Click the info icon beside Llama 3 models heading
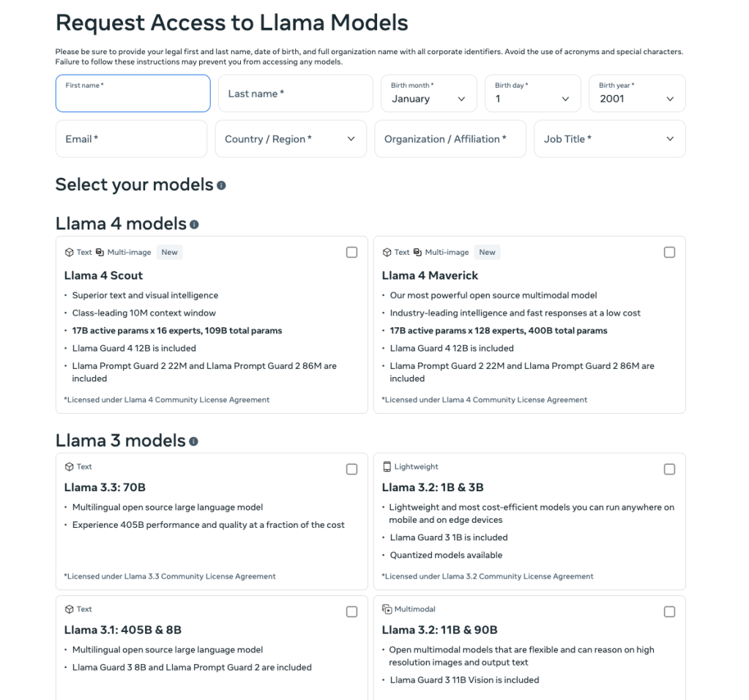 point(192,441)
